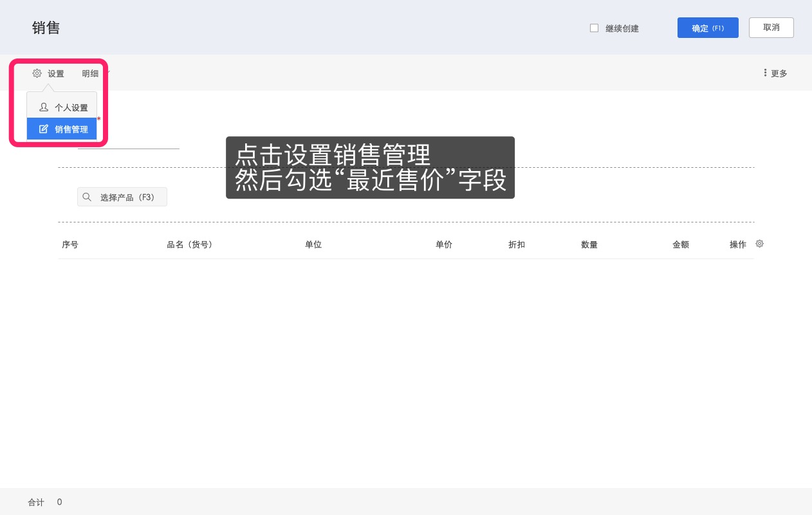Click the 数量 column header
Viewport: 812px width, 515px height.
pyautogui.click(x=589, y=244)
